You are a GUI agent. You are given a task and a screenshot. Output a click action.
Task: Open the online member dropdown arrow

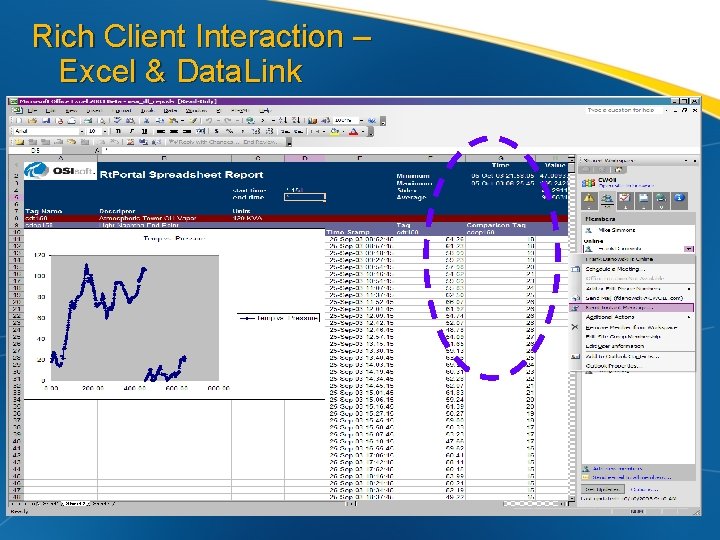689,249
